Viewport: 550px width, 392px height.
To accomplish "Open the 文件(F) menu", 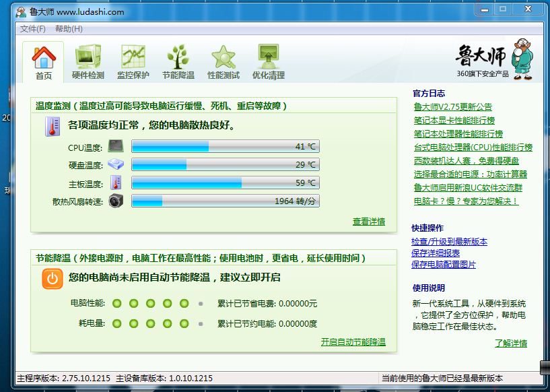I will 32,29.
